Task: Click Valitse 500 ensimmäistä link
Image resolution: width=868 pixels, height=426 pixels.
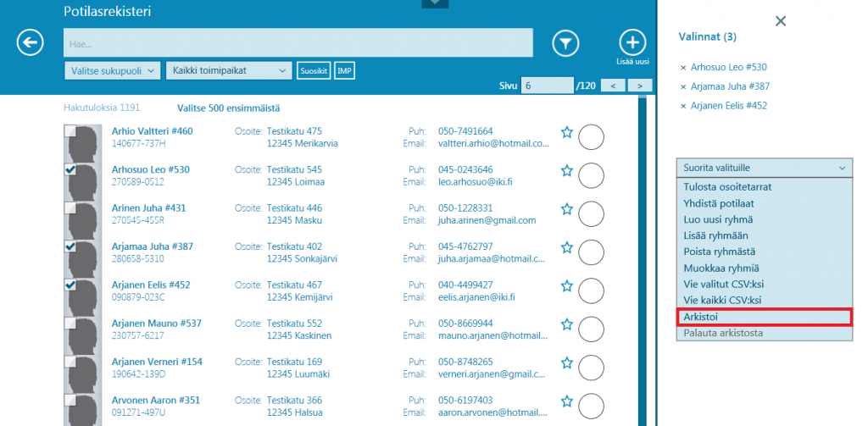Action: (229, 108)
